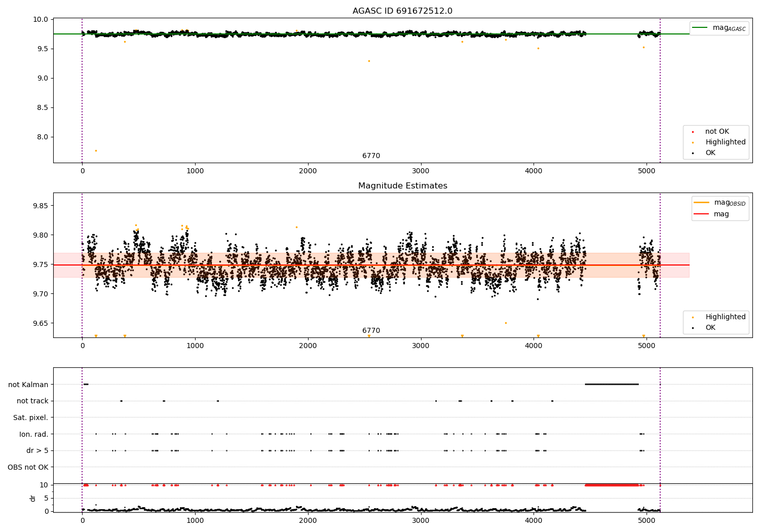Click the '9.80' y-axis tick label
760x532 pixels.
(x=40, y=236)
